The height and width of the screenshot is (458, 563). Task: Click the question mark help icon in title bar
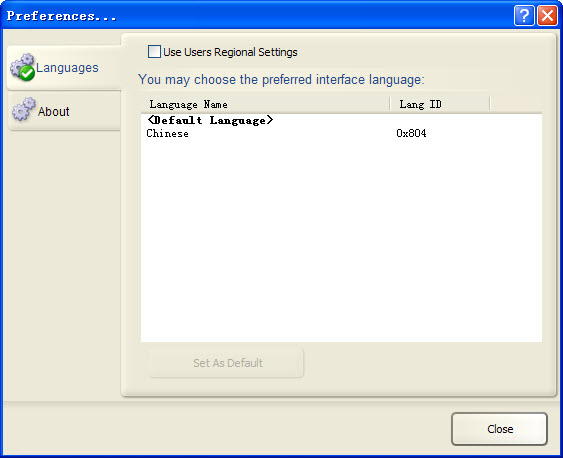524,16
